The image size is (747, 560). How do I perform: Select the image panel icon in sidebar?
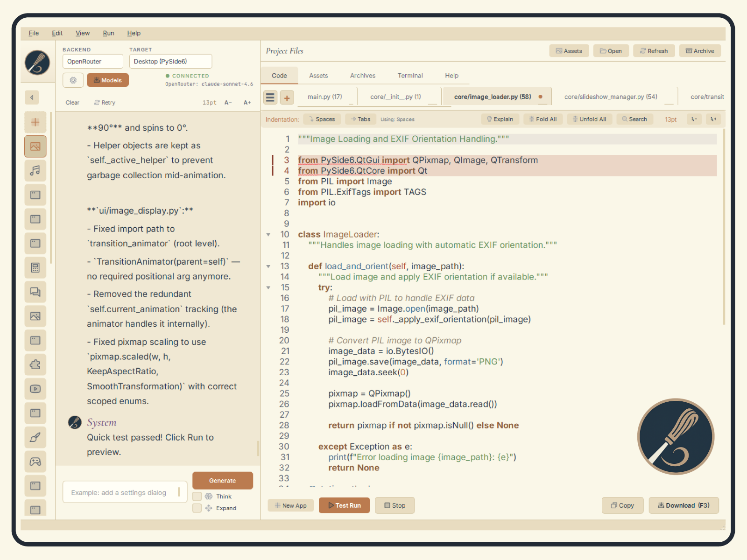point(35,146)
